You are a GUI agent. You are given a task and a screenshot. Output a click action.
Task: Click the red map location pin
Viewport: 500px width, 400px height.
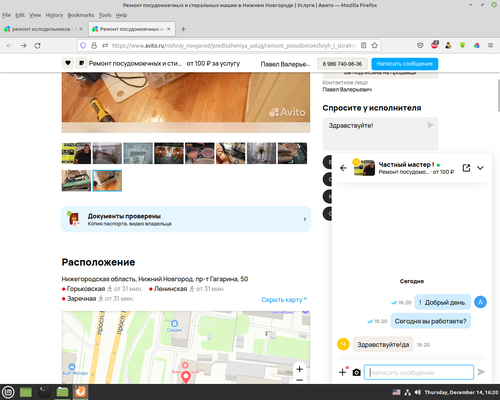(186, 377)
